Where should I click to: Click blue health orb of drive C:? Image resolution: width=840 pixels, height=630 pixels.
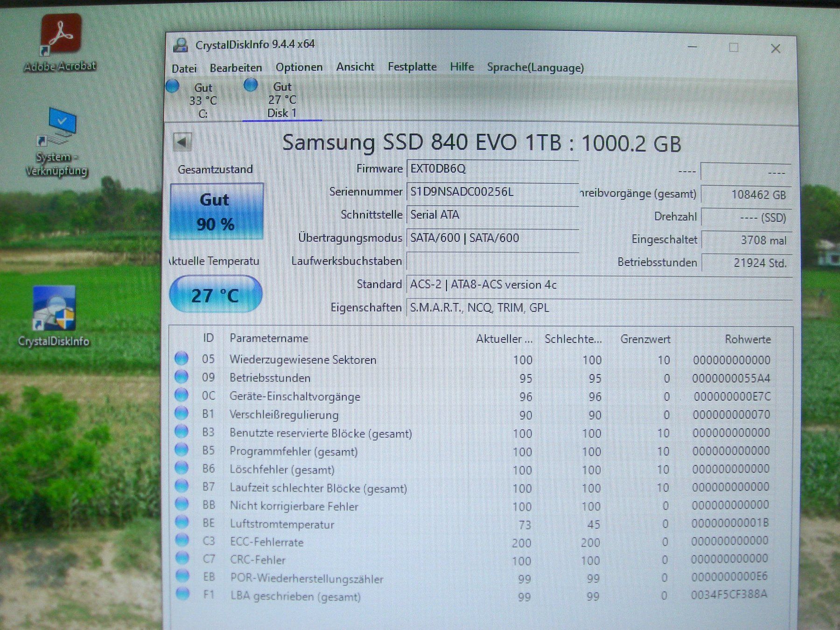point(173,86)
